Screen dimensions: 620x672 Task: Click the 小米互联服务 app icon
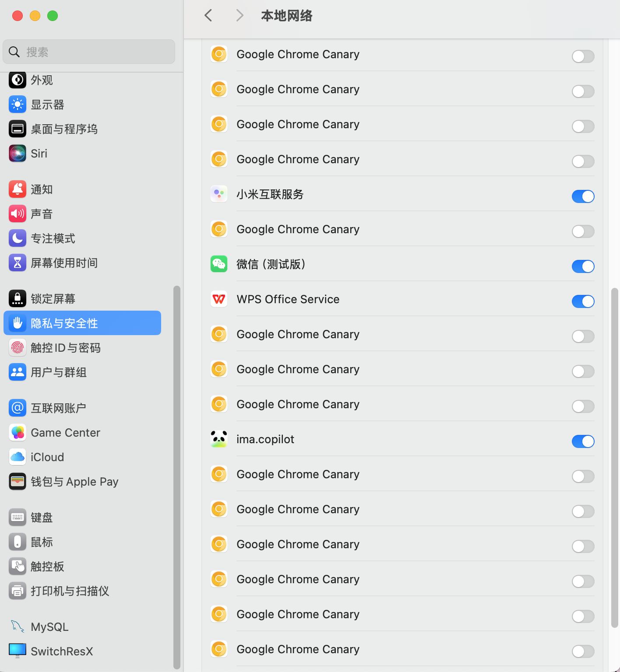coord(219,194)
